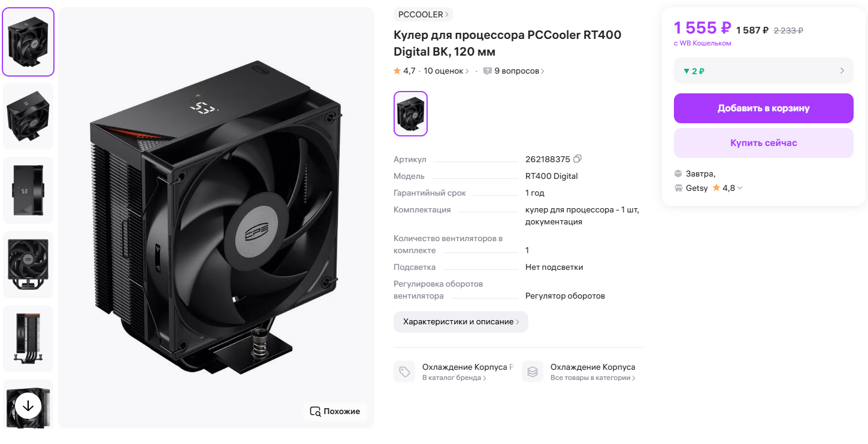
Task: Click the Getsy seller store icon
Action: point(679,188)
